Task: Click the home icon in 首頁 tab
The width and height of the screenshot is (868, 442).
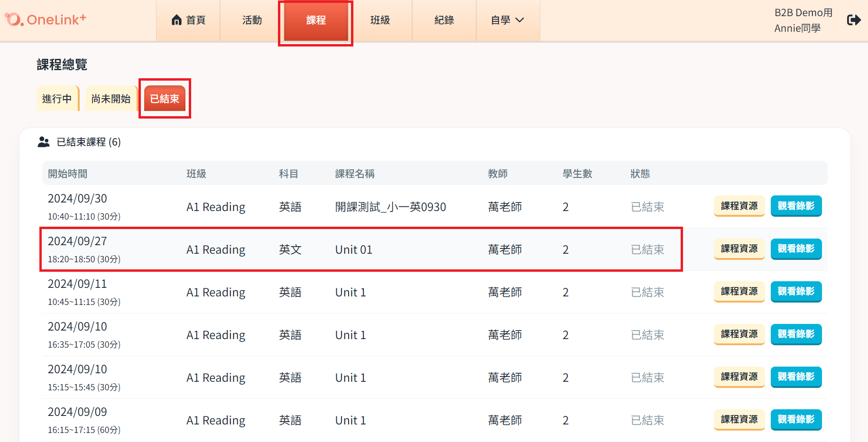Action: pos(176,20)
